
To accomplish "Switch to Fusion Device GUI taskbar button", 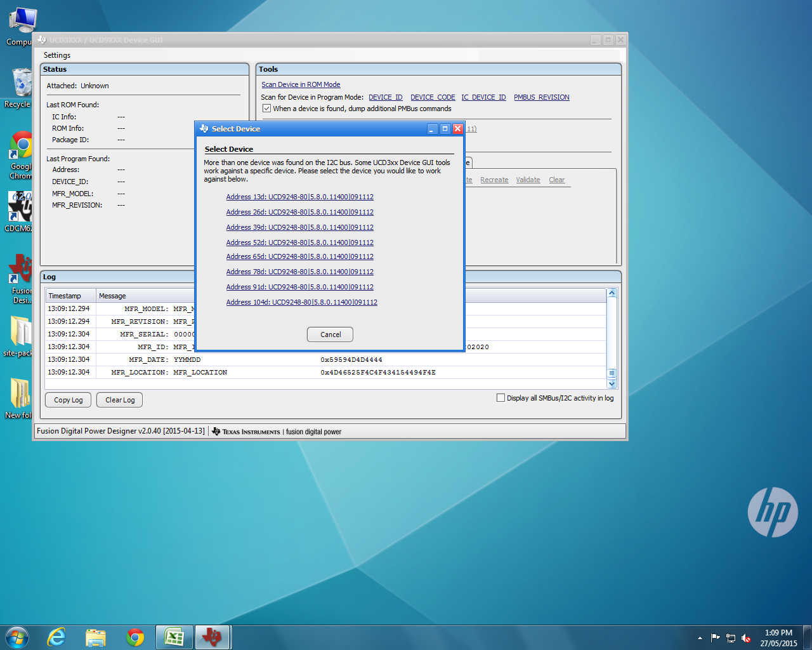I will pyautogui.click(x=213, y=637).
